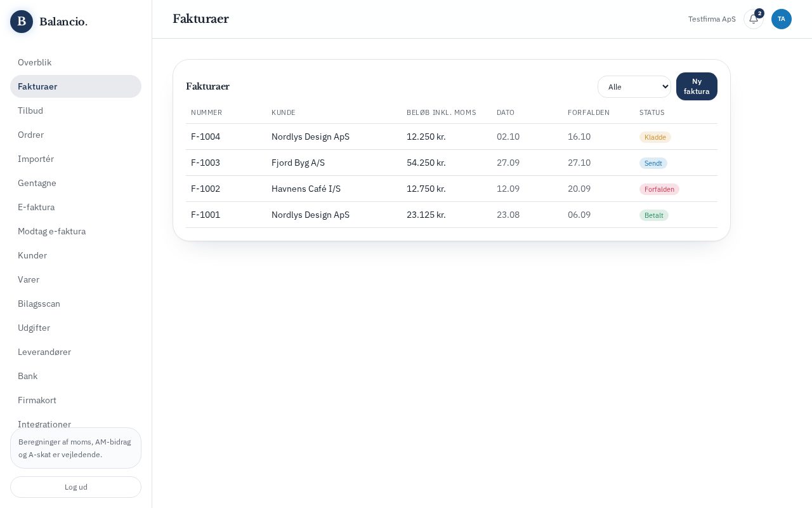The height and width of the screenshot is (508, 812).
Task: Click the 12.750 kr. amount
Action: (x=426, y=189)
